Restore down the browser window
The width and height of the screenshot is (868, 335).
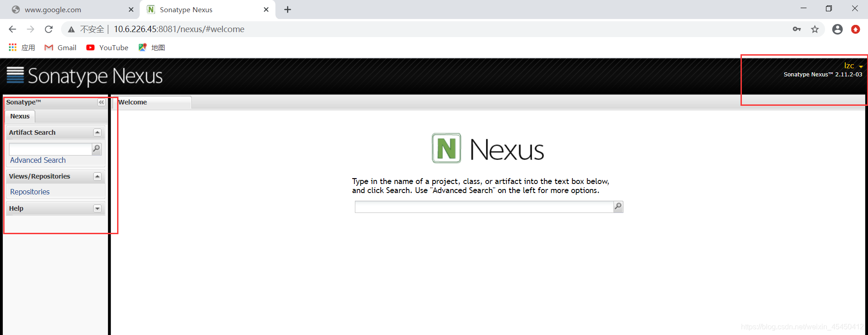coord(829,9)
